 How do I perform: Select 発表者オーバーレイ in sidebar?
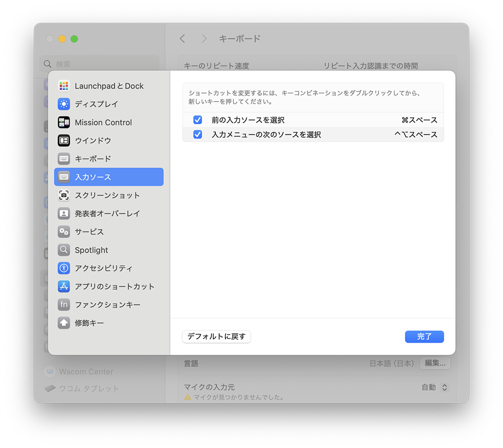(107, 214)
